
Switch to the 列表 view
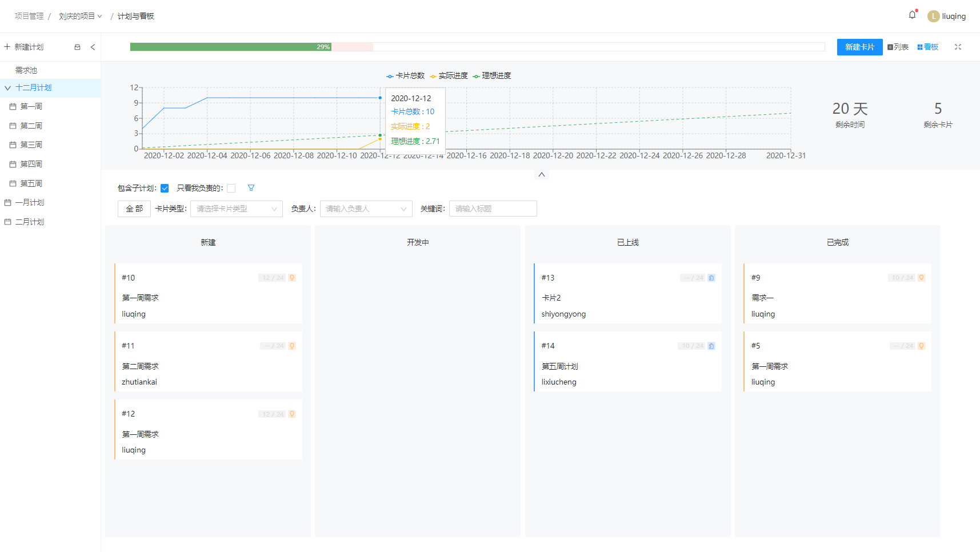pos(898,47)
